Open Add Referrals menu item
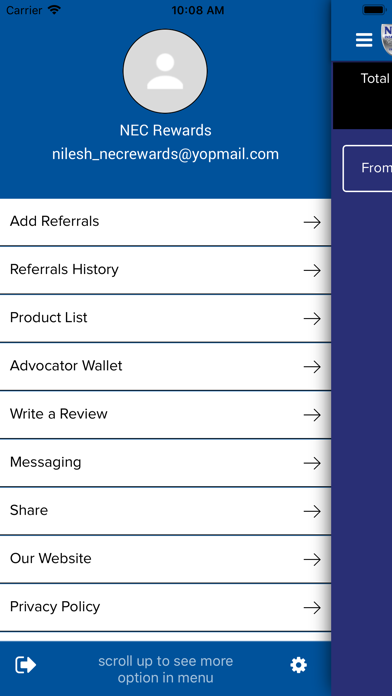 tap(165, 222)
